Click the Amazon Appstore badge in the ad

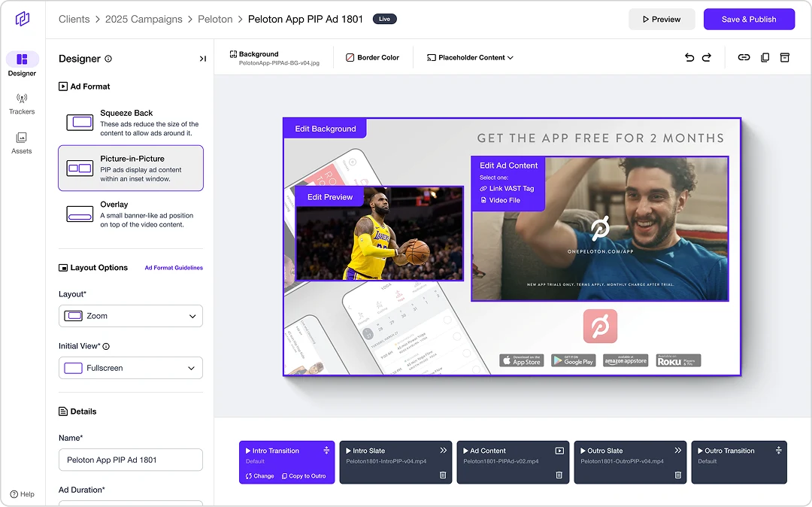click(626, 360)
